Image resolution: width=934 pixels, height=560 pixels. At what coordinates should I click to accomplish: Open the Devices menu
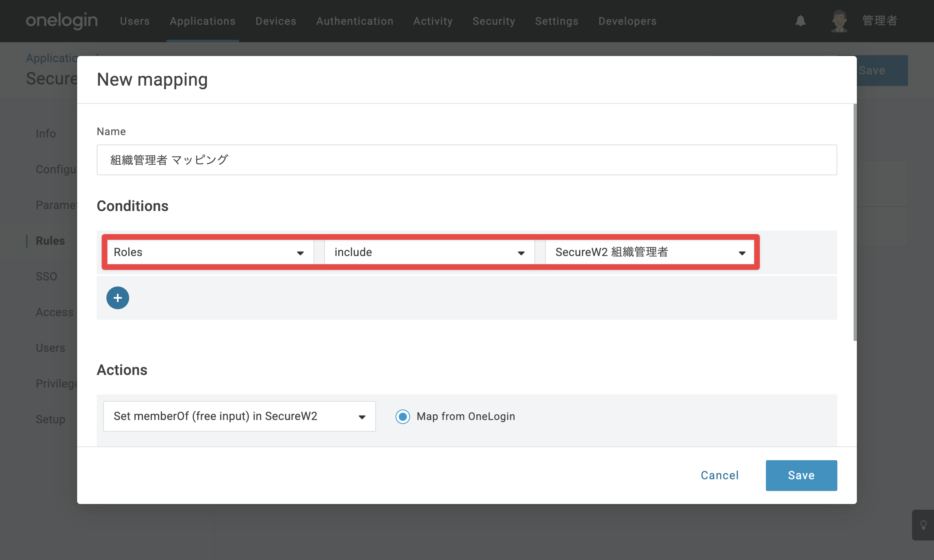click(276, 21)
